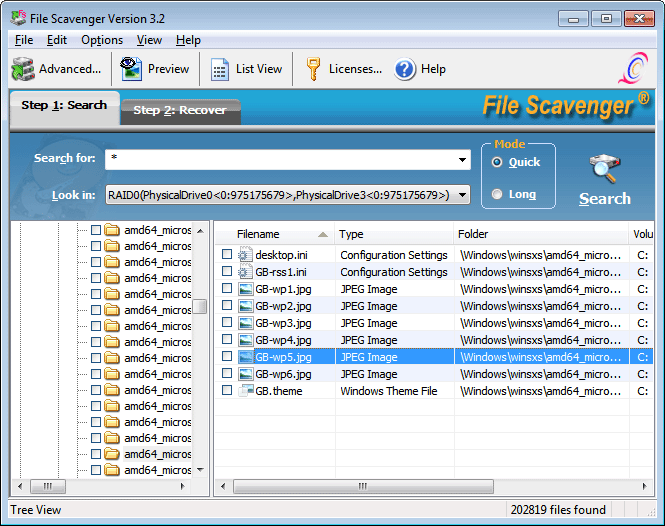Select the Step 1: Search tab
This screenshot has width=665, height=526.
[x=64, y=106]
